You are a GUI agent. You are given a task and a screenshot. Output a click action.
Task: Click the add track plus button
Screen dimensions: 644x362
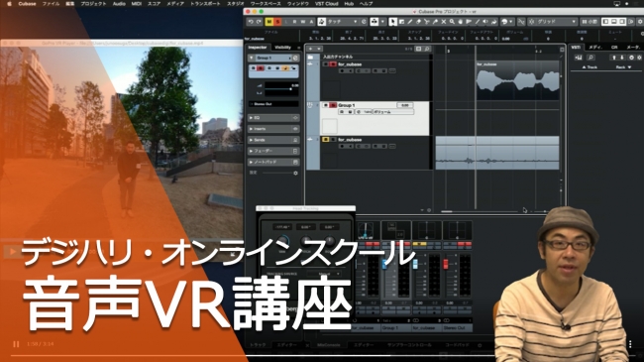[x=310, y=49]
